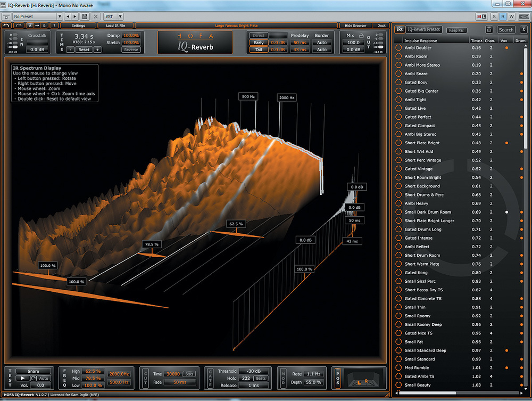Toggle Cut Time Beats unit selector

189,374
